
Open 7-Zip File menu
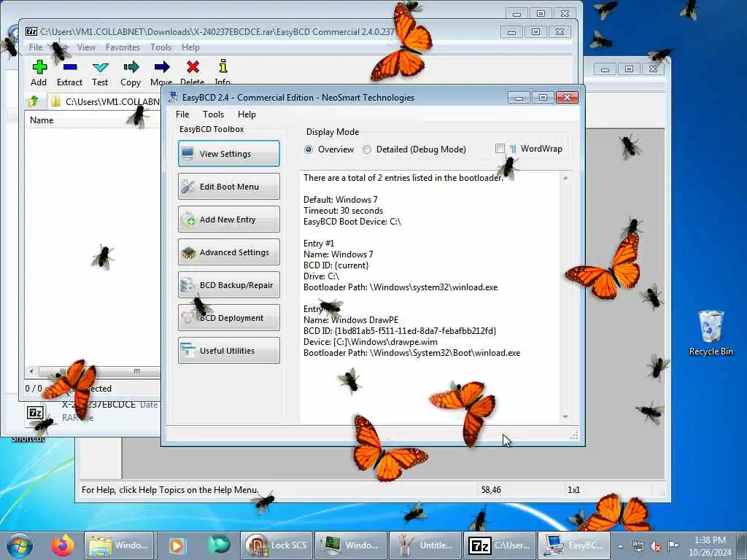36,47
